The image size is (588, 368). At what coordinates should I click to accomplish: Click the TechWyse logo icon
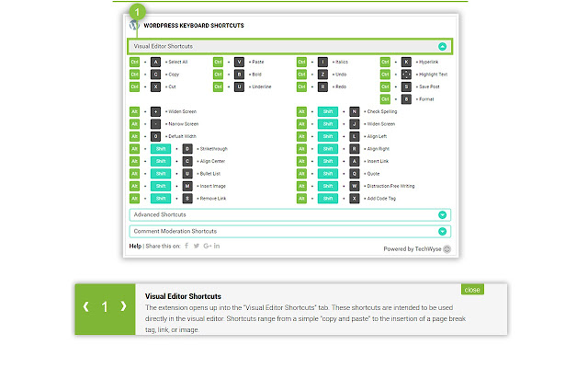447,249
